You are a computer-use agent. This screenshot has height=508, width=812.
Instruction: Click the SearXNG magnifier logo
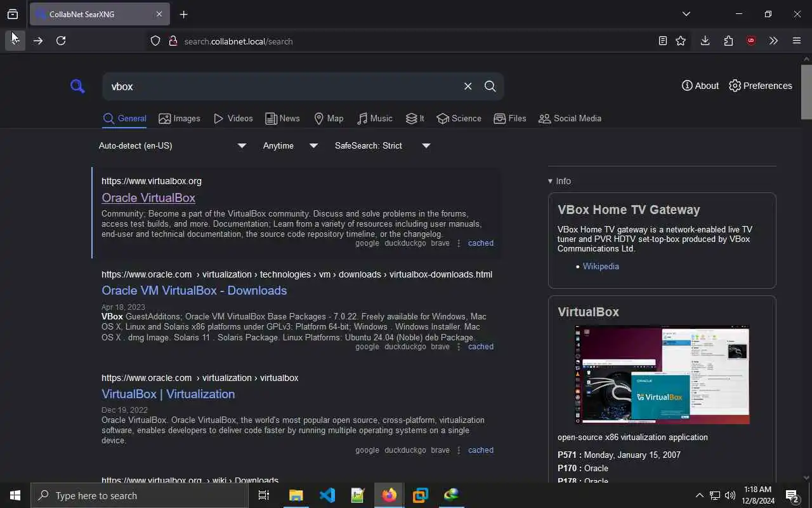[77, 86]
